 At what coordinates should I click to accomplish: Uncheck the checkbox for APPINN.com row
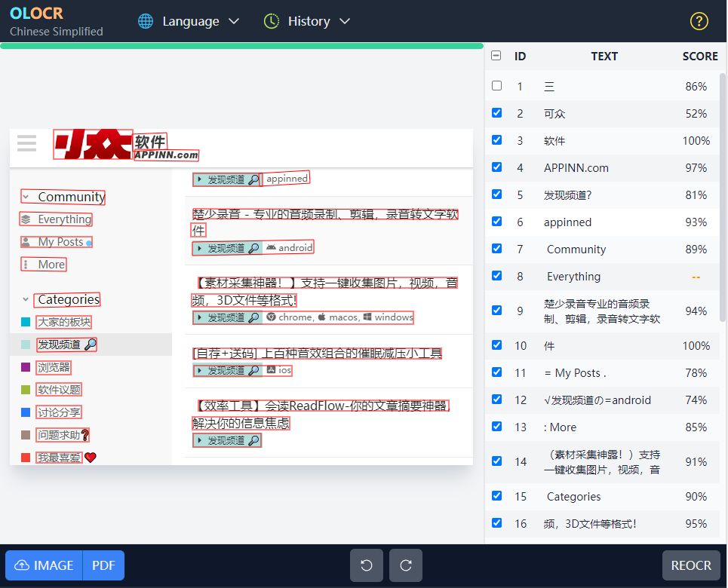(496, 167)
